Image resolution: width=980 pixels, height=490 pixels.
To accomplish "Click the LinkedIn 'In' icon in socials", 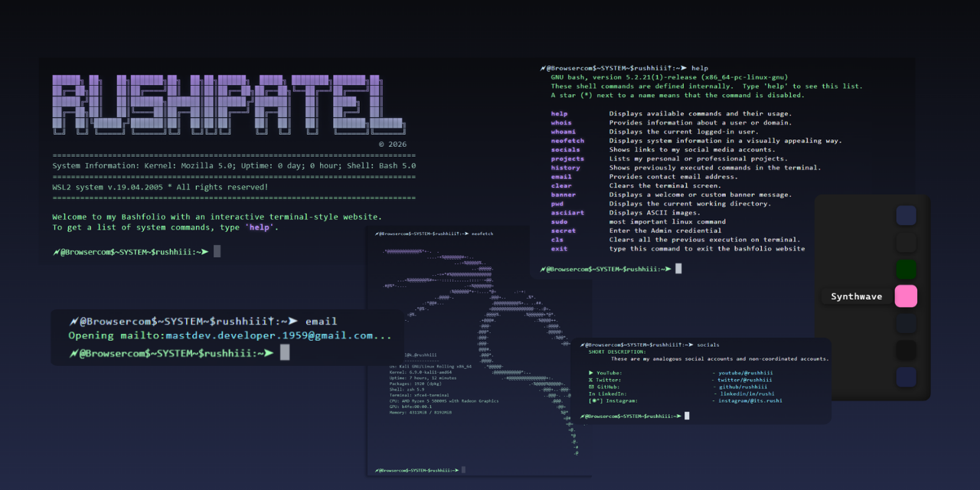I will click(x=591, y=394).
